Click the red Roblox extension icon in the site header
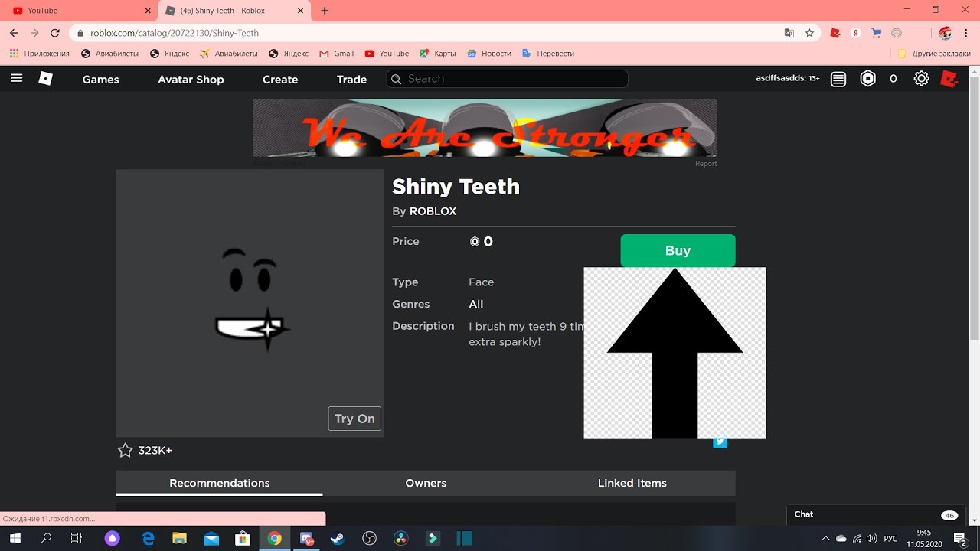This screenshot has height=551, width=980. tap(949, 78)
